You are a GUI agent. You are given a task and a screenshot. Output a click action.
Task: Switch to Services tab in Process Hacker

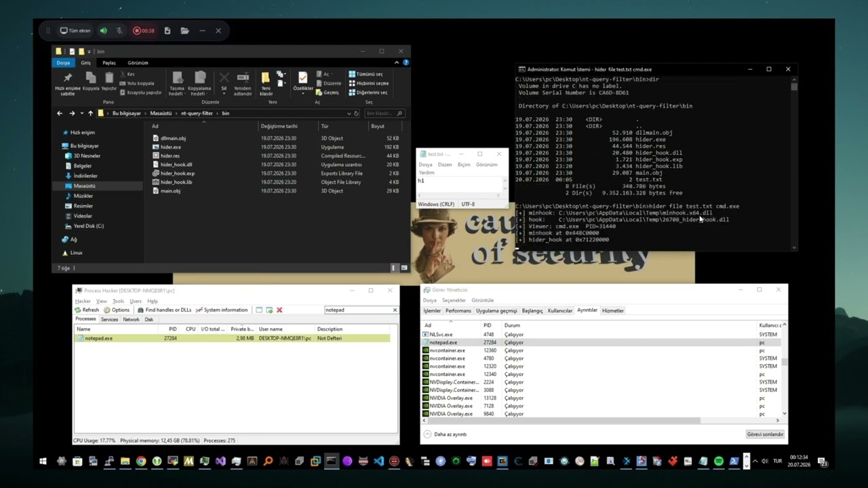(109, 319)
